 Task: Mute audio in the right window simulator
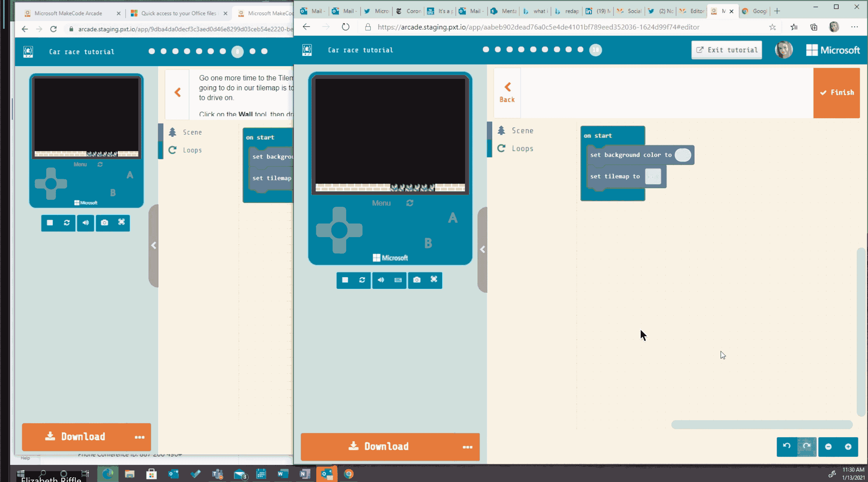point(381,280)
